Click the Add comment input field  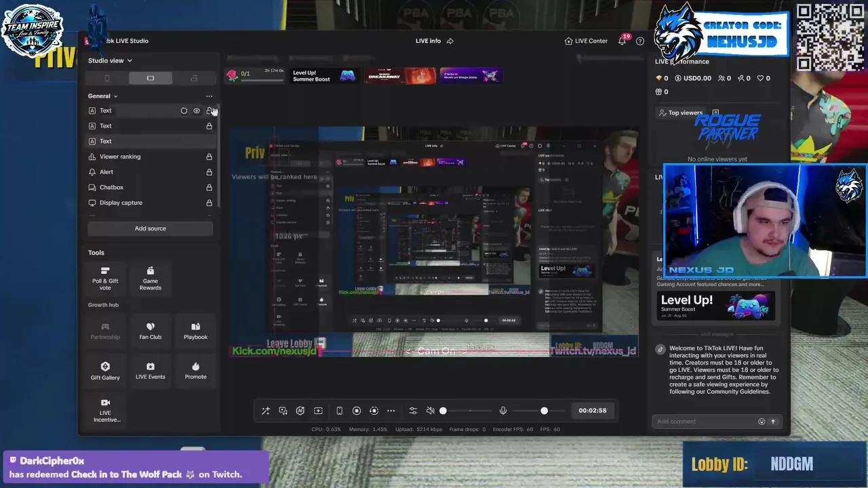[705, 422]
